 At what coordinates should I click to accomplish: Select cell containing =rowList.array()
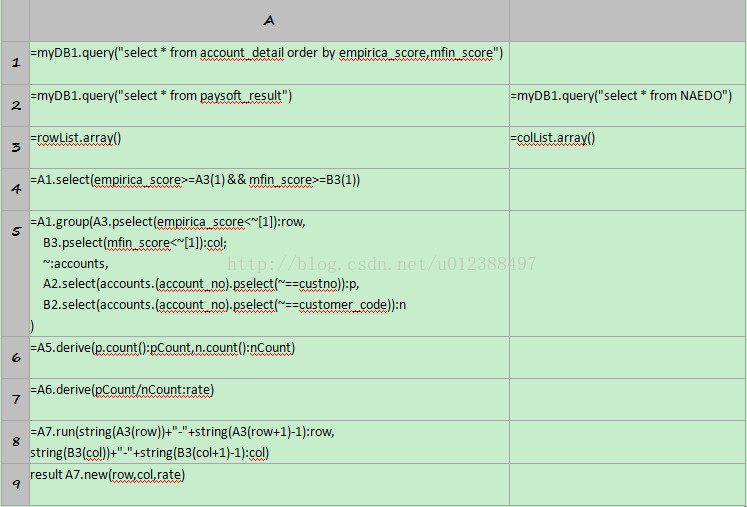(x=269, y=147)
